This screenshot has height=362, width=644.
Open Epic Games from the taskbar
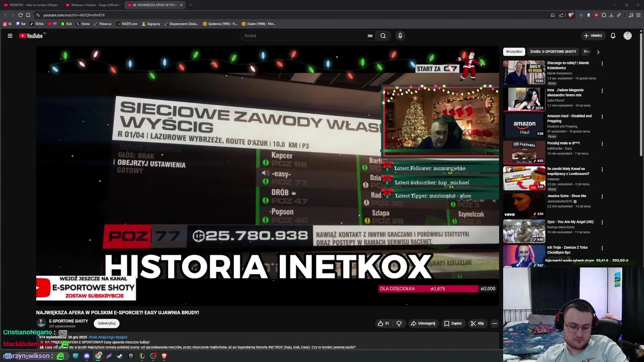coord(131,356)
